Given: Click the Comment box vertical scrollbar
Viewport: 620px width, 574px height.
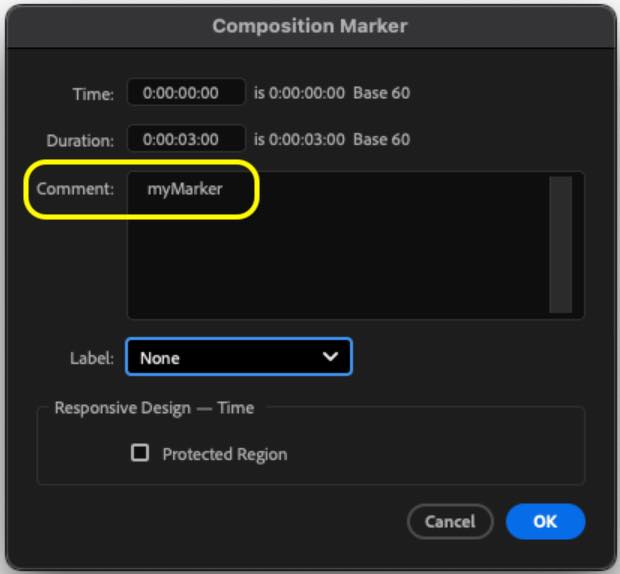Looking at the screenshot, I should click(560, 245).
